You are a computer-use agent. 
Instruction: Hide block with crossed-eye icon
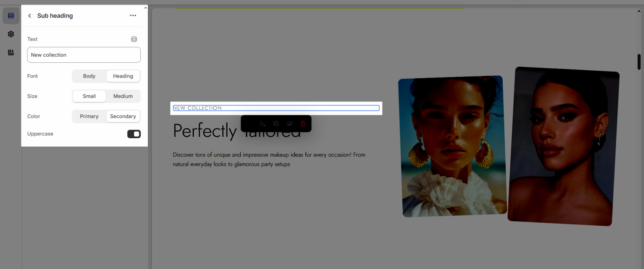coord(289,124)
